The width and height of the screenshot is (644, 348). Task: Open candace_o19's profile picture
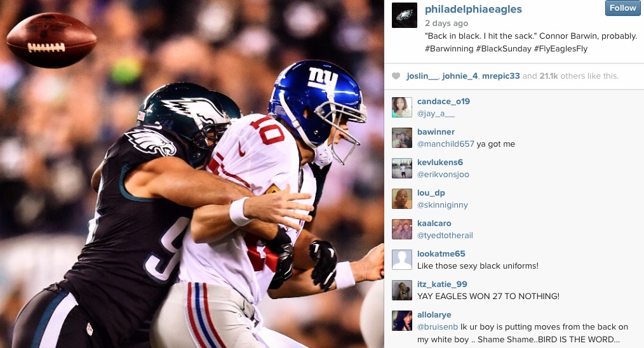pos(401,107)
